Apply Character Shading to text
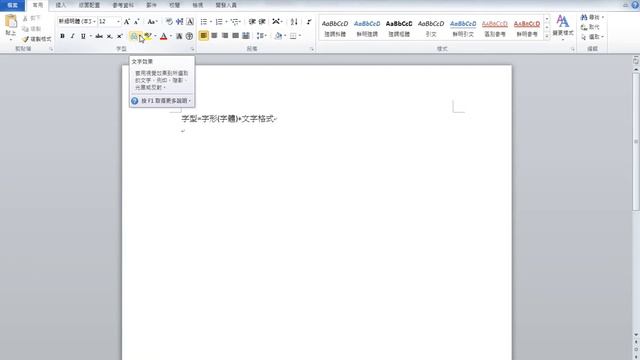Image resolution: width=640 pixels, height=360 pixels. [x=179, y=36]
